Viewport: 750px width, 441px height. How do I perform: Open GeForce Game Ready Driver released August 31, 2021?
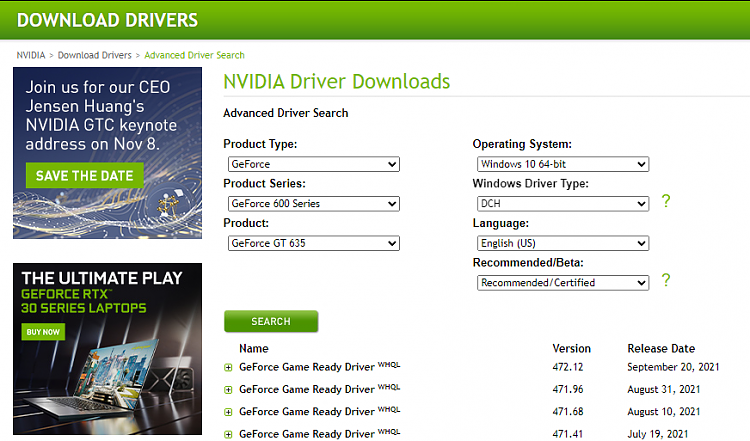click(x=320, y=389)
